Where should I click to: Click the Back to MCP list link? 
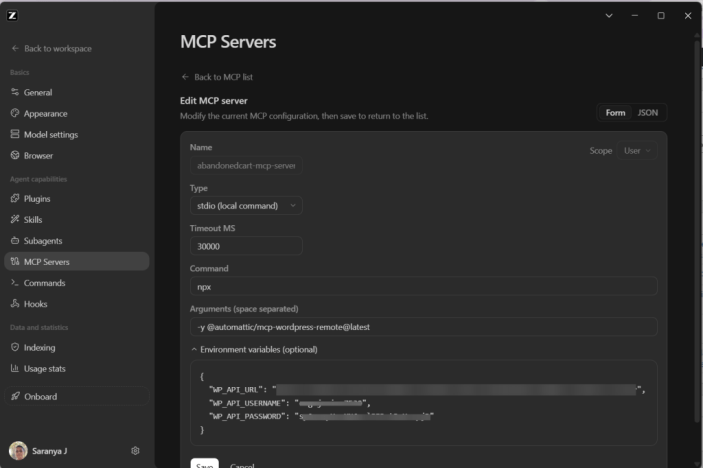(217, 77)
